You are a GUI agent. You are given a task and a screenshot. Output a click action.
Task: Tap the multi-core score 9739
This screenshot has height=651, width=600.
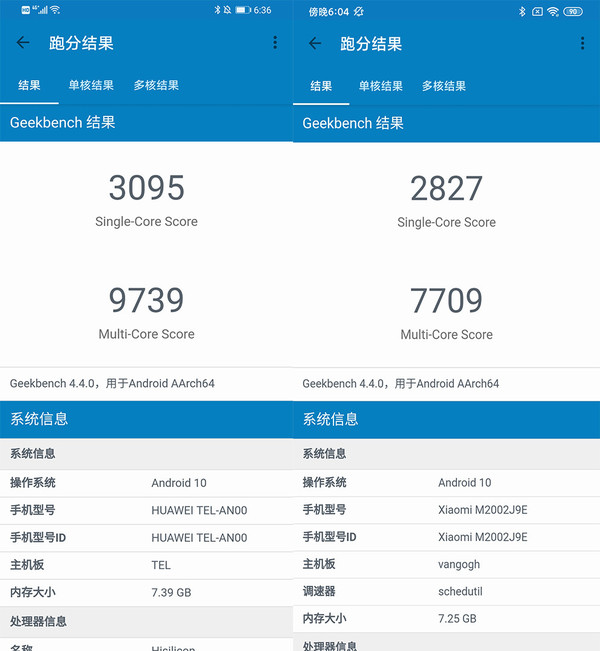[x=147, y=300]
